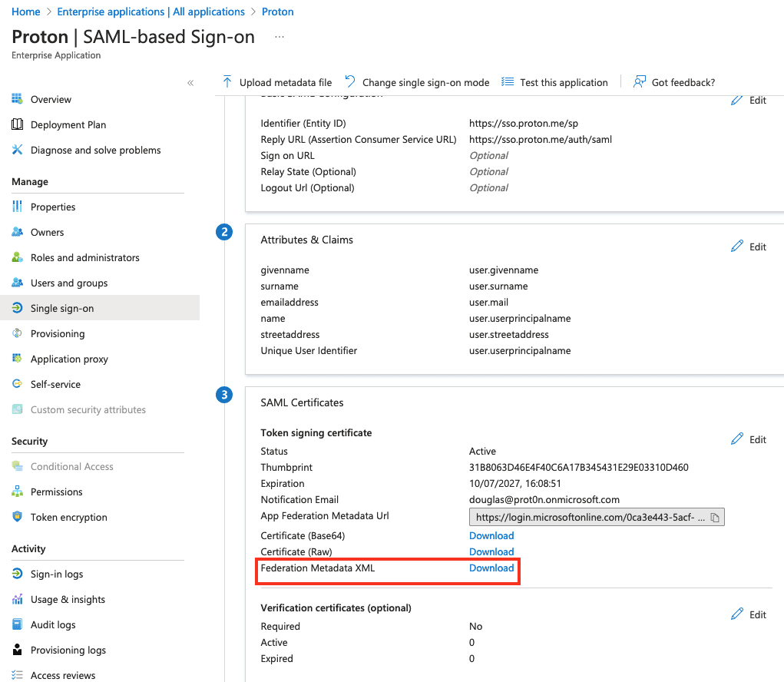Select Users and groups menu item
This screenshot has width=784, height=682.
pos(69,283)
